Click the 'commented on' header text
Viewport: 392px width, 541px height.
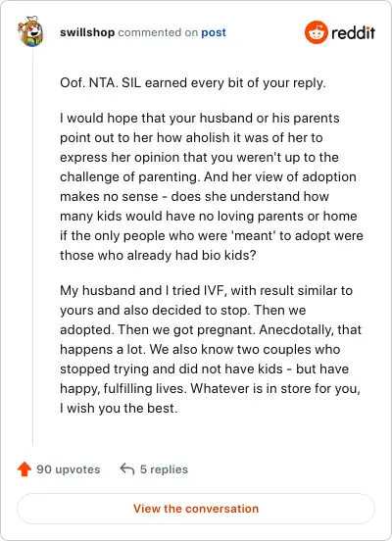[158, 32]
